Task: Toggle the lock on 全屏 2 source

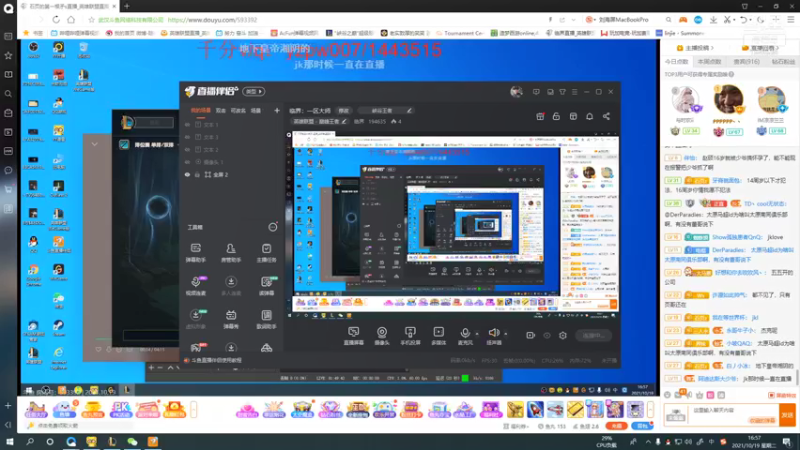Action: pyautogui.click(x=197, y=174)
